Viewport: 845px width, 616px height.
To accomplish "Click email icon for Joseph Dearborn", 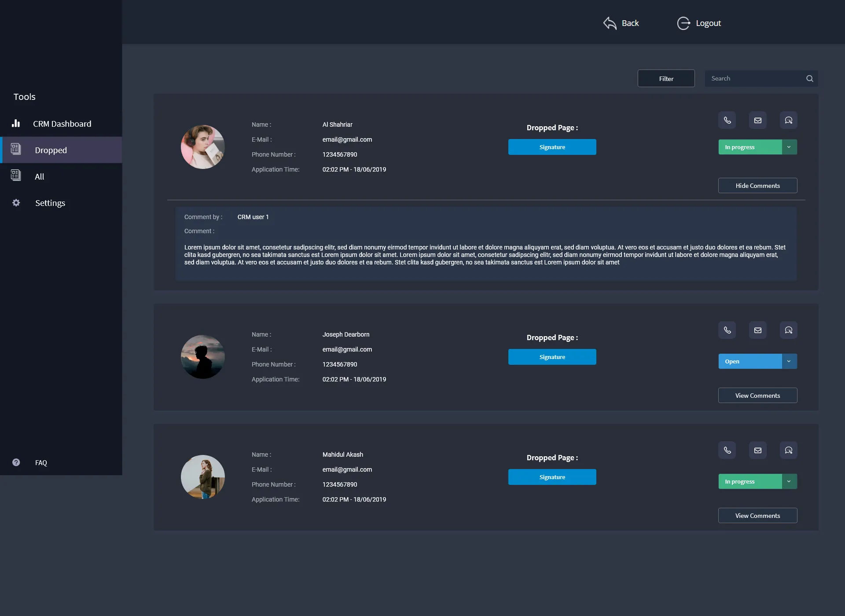I will click(x=757, y=330).
